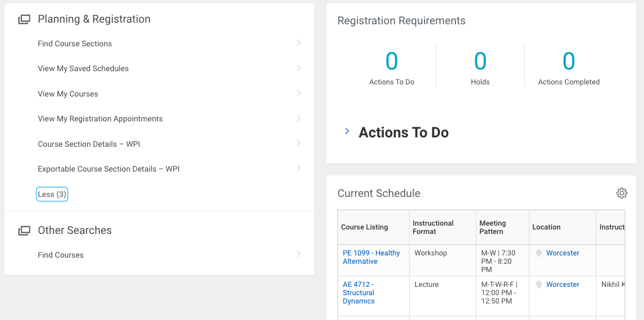Click chevron arrow beside View My Saved Schedules
Image resolution: width=644 pixels, height=320 pixels.
coord(298,68)
